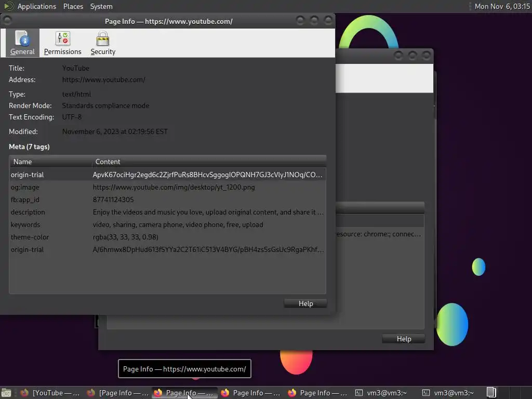Select the keywords meta row
Image resolution: width=532 pixels, height=399 pixels.
(x=168, y=224)
